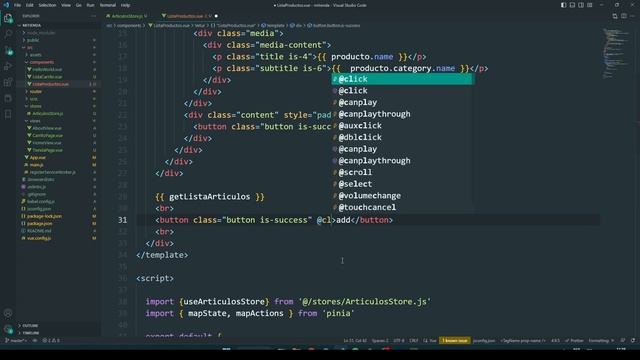Toggle the bottom panel layout
The height and width of the screenshot is (360, 640).
(572, 5)
